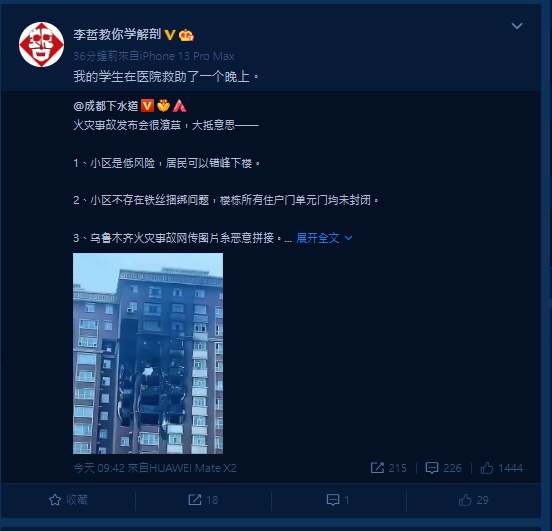Screen dimensions: 552x531
Task: Click the red triangle badge icon
Action: click(x=180, y=106)
